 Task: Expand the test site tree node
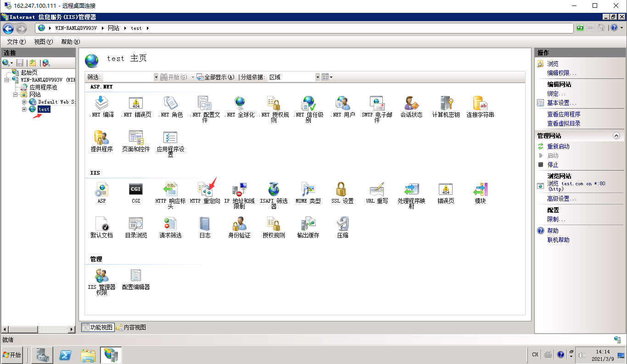24,109
